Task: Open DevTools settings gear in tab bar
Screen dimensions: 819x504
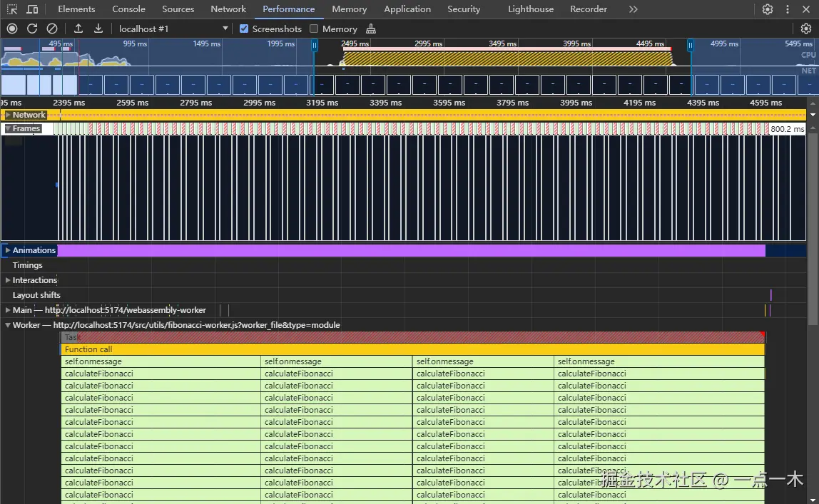Action: pos(768,9)
